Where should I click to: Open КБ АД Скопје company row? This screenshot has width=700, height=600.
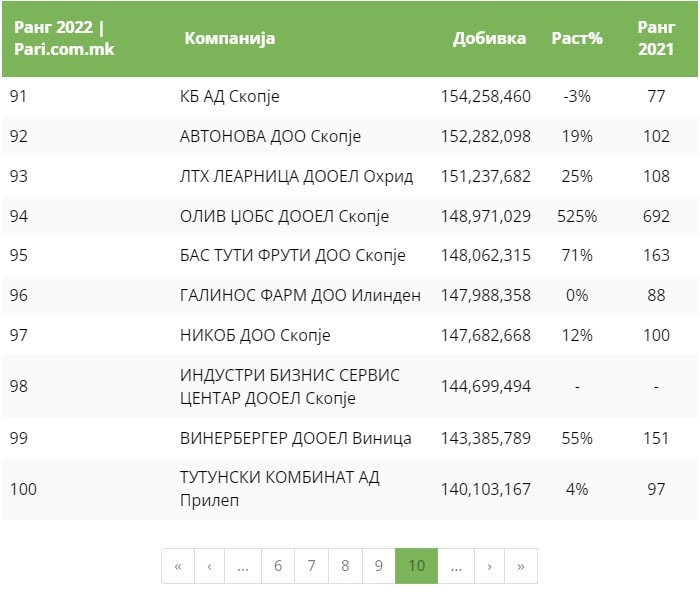[x=229, y=96]
